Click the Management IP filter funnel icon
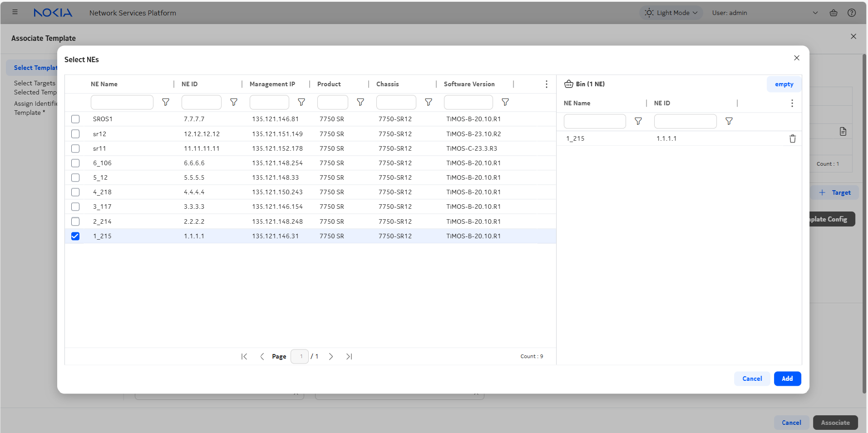The width and height of the screenshot is (868, 433). (x=301, y=102)
